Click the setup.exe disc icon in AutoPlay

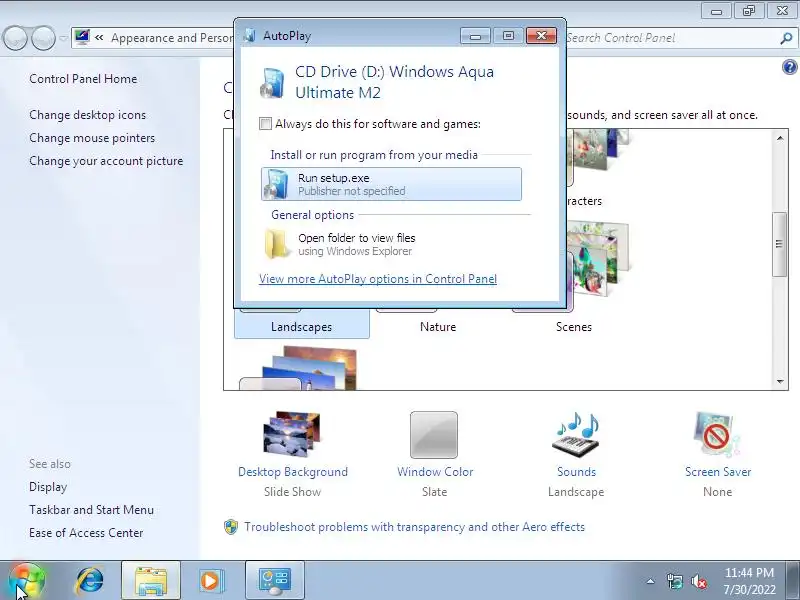pos(276,184)
